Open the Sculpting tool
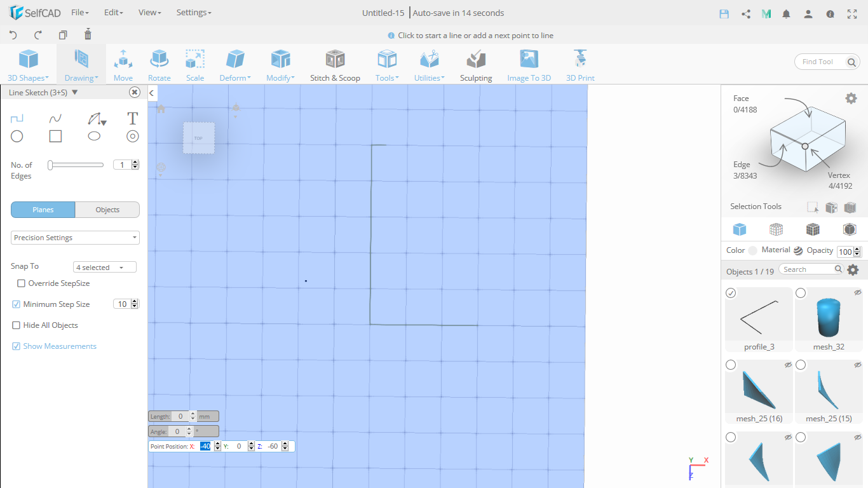The width and height of the screenshot is (868, 488). click(x=476, y=66)
